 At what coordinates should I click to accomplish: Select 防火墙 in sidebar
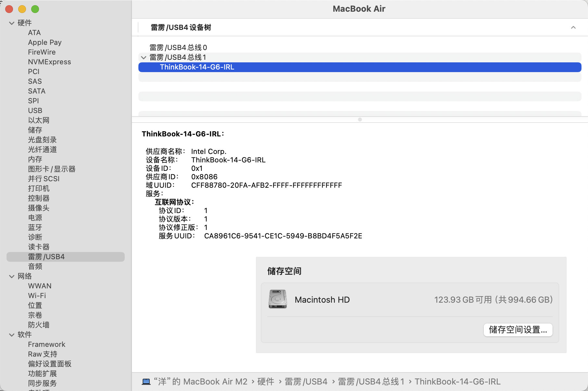[39, 325]
